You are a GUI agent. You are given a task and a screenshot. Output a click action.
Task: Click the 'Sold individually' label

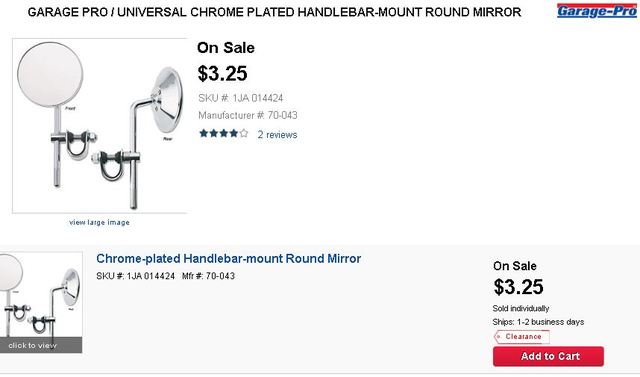click(521, 308)
